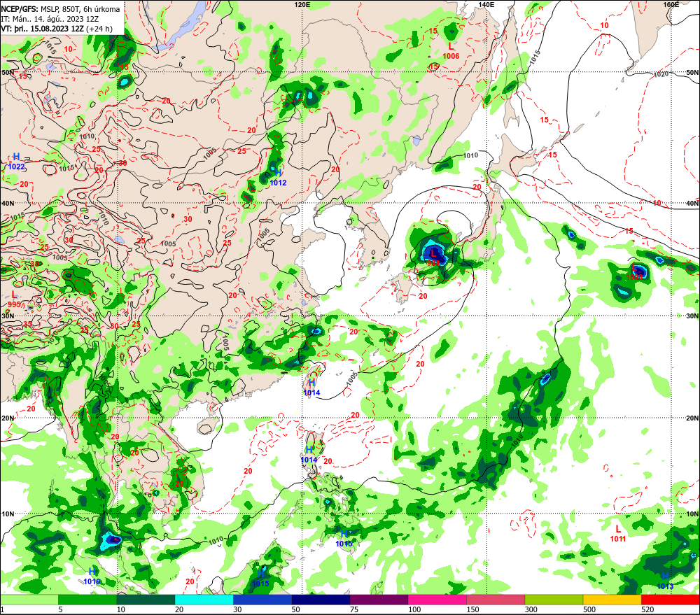This screenshot has width=700, height=615.
Task: Click the '300' tick on the color bar
Action: click(x=531, y=609)
